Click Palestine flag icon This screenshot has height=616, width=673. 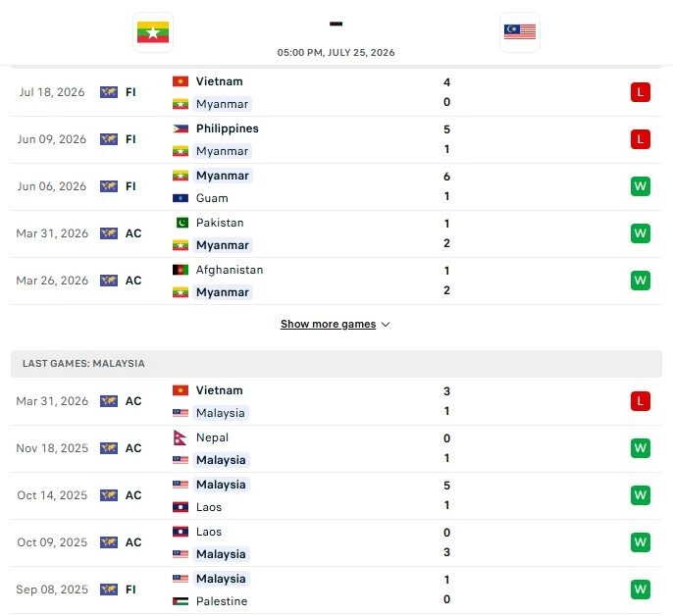click(181, 601)
